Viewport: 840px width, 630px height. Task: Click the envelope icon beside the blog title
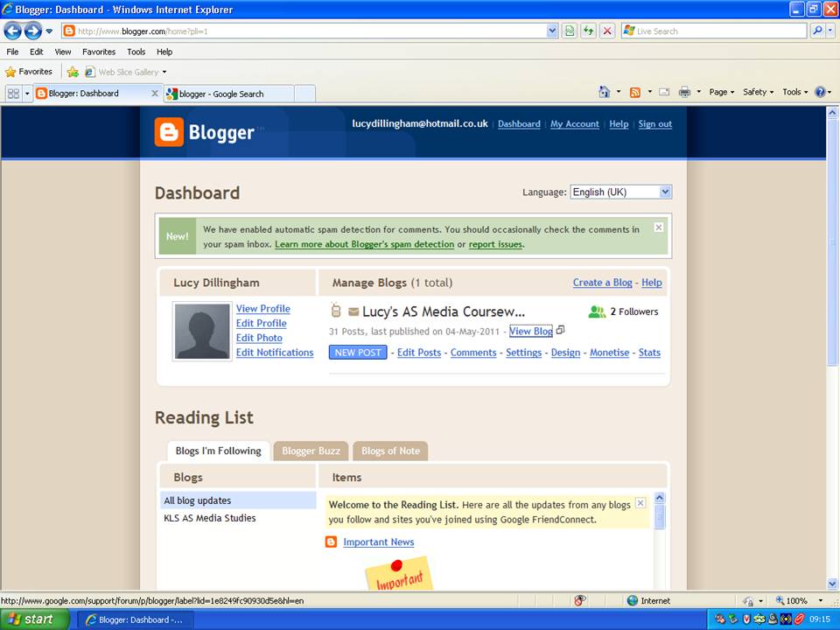click(353, 311)
